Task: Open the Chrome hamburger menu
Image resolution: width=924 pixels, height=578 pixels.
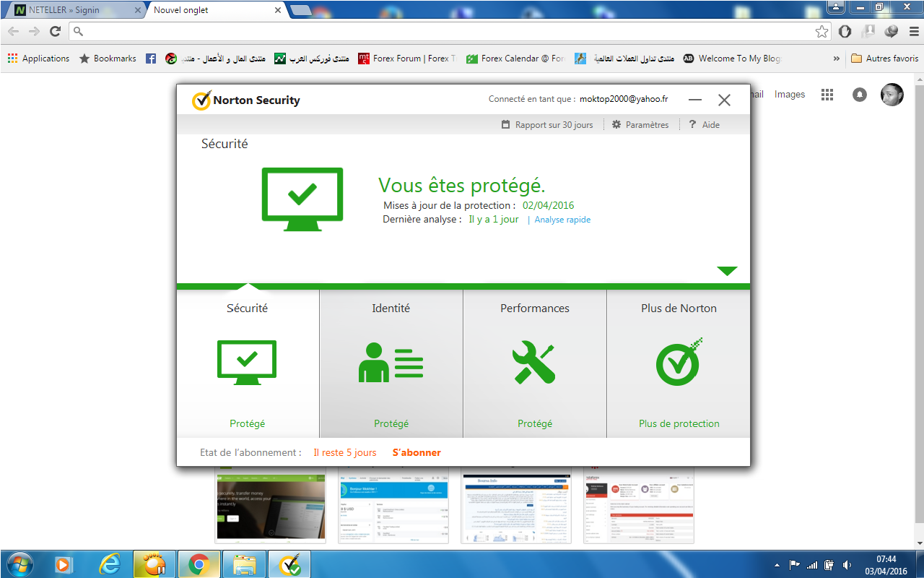Action: point(912,31)
